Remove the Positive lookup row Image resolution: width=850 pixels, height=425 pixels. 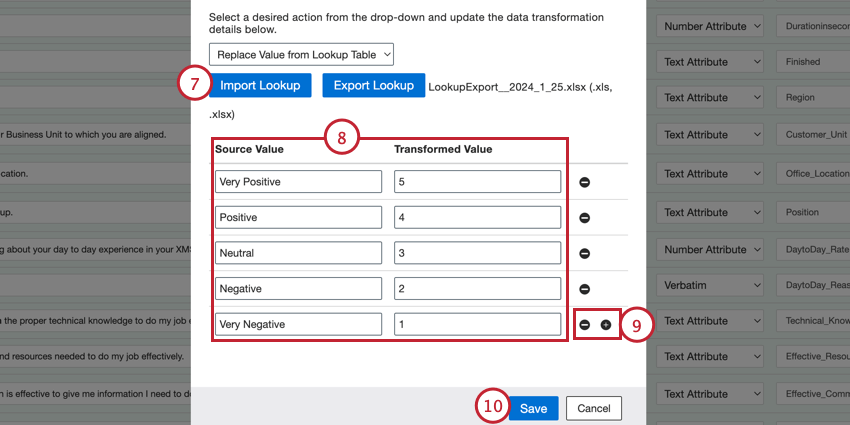[584, 218]
